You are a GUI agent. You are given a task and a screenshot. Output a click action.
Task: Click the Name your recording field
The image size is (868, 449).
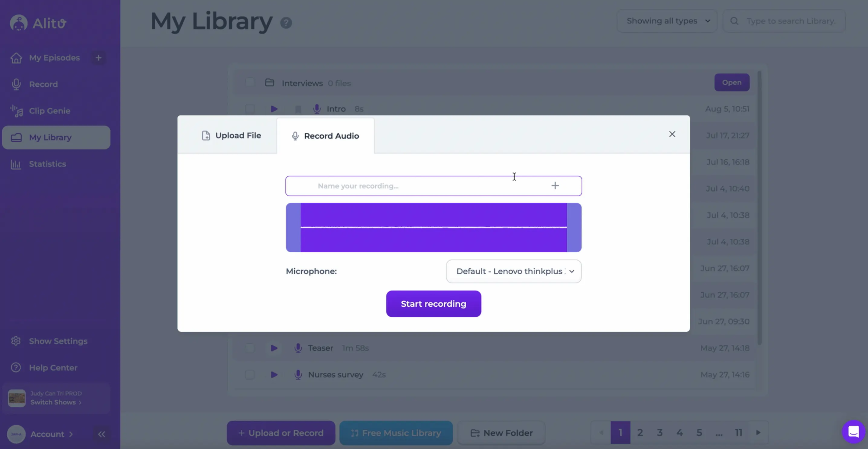pyautogui.click(x=434, y=186)
